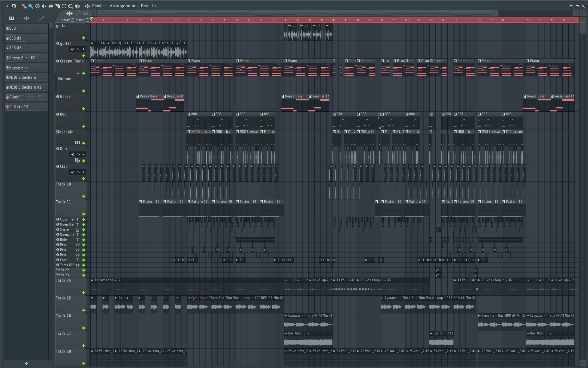This screenshot has width=588, height=368.
Task: Click the playhead start marker on ruler
Action: coord(92,19)
